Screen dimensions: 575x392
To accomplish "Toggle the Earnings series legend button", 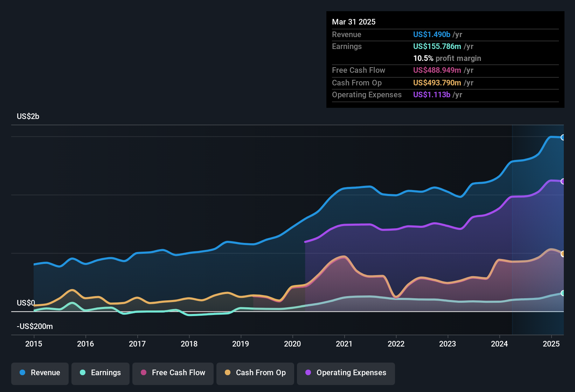I will pyautogui.click(x=101, y=373).
